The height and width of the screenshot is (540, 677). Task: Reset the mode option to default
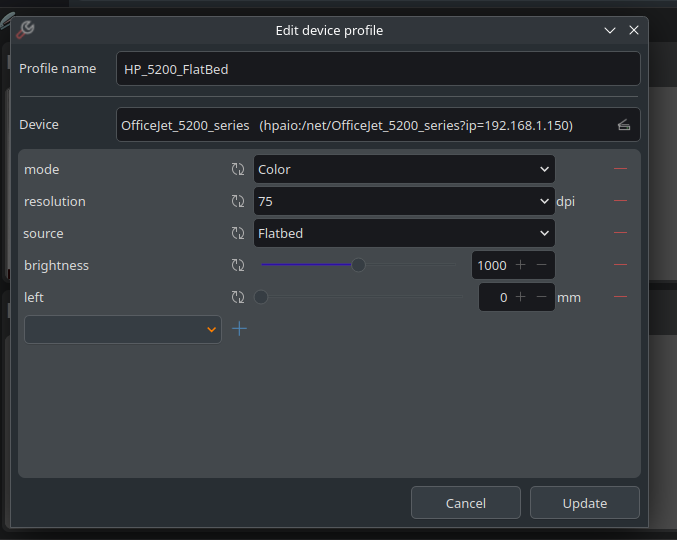tap(238, 169)
